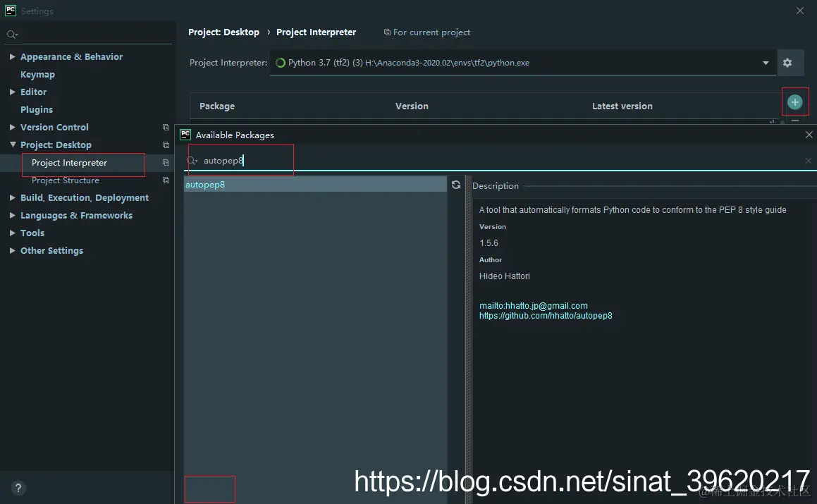Click the For current project label
The height and width of the screenshot is (504, 817).
click(x=431, y=32)
